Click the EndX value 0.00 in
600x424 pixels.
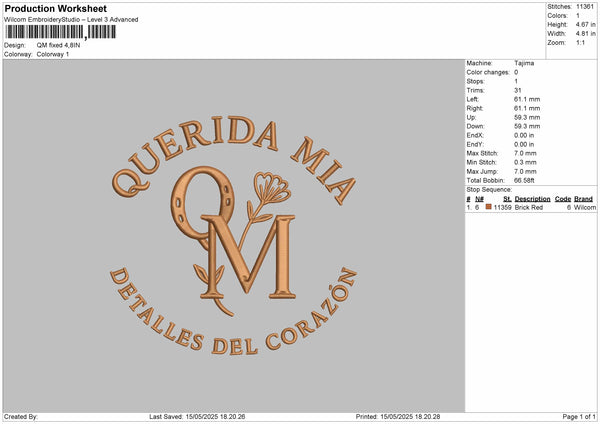(524, 135)
